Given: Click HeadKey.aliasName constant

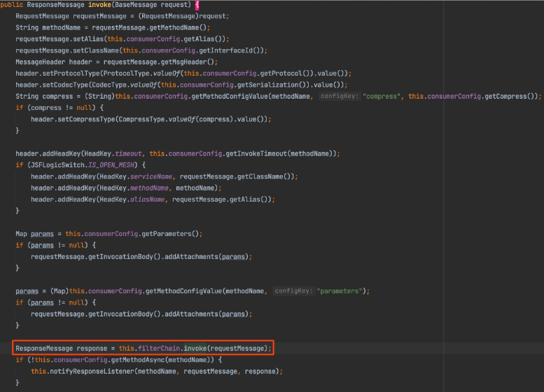Looking at the screenshot, I should (x=132, y=199).
